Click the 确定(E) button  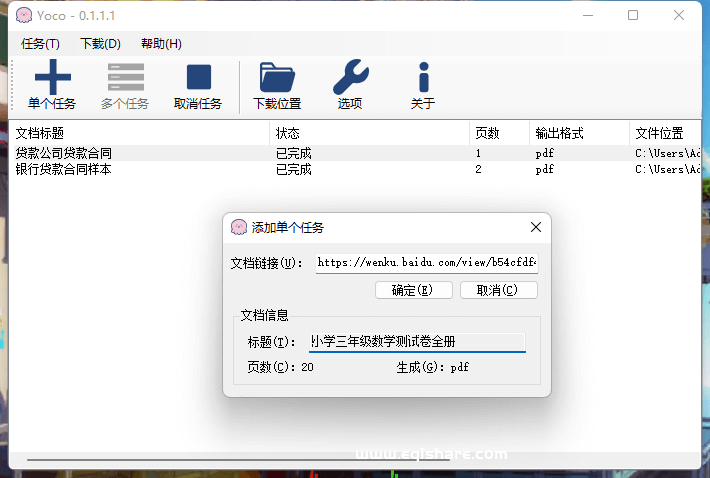[413, 290]
